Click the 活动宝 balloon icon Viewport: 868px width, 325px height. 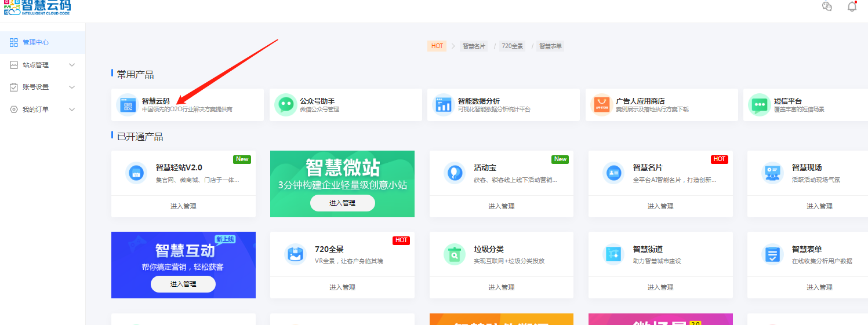455,173
